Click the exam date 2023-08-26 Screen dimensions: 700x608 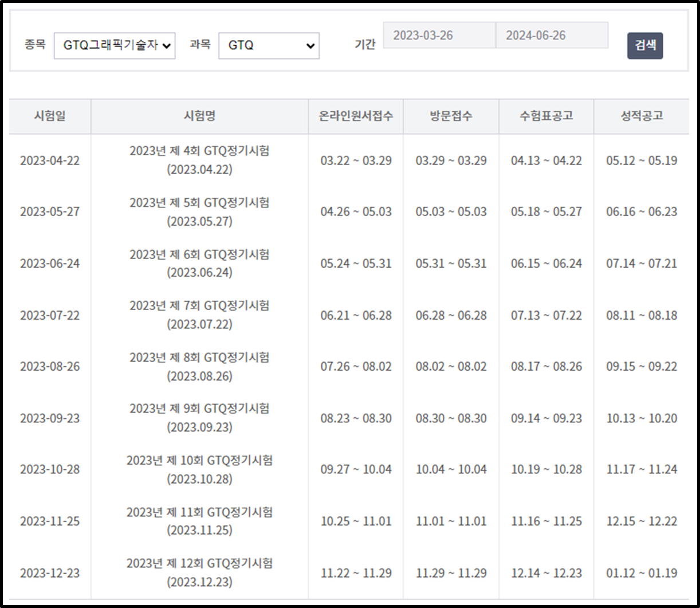pyautogui.click(x=49, y=367)
